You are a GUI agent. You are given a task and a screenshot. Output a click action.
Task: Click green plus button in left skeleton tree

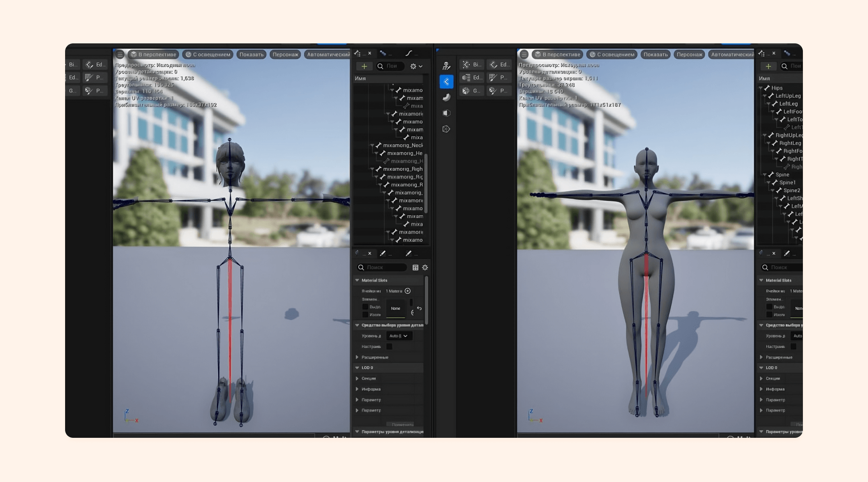[x=364, y=66]
